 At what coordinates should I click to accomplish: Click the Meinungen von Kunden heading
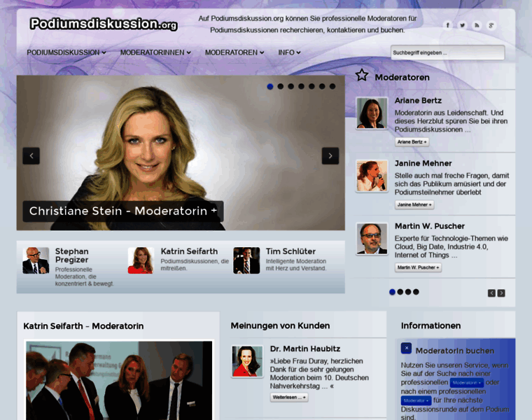(280, 325)
